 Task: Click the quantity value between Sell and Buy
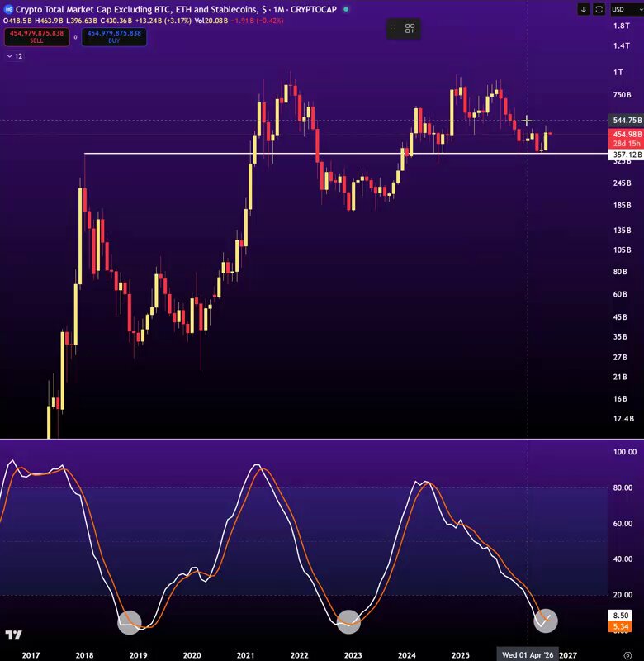(75, 37)
